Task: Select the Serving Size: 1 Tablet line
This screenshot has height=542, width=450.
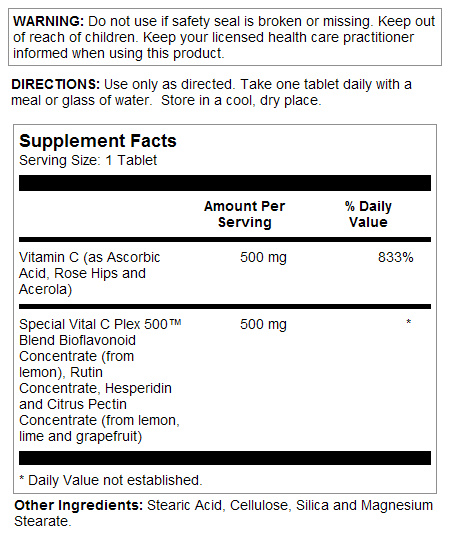Action: coord(88,160)
